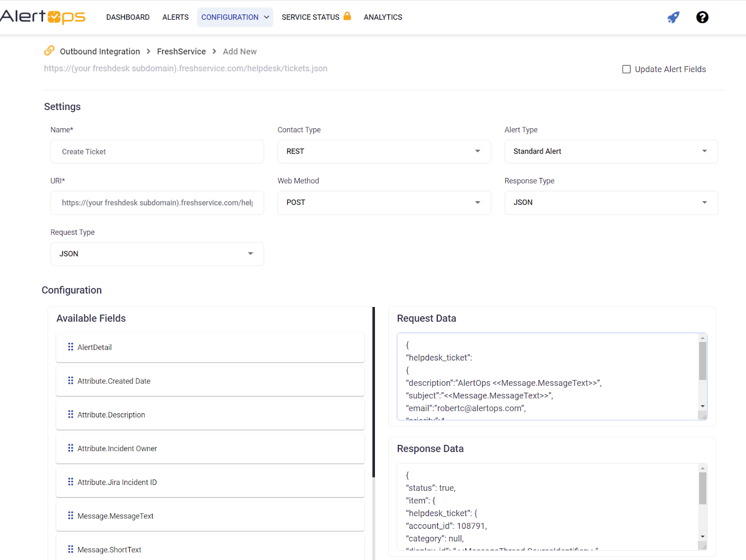Open the Configuration menu
The height and width of the screenshot is (560, 746).
pos(235,17)
